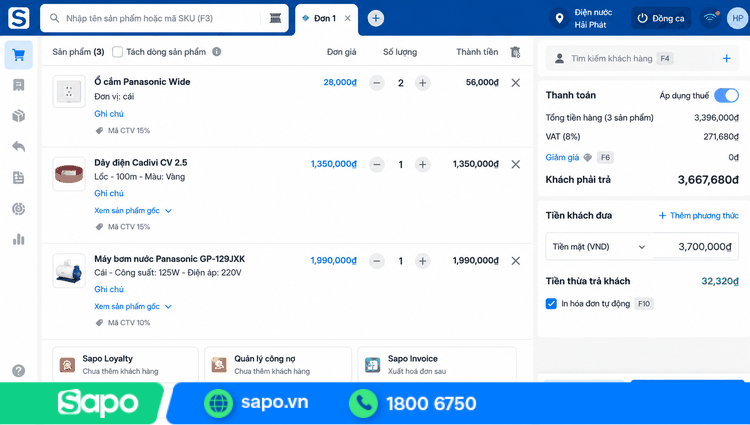The width and height of the screenshot is (750, 425).
Task: Add Ghi chú for Ổ cắm Panasonic Wide
Action: tap(109, 114)
